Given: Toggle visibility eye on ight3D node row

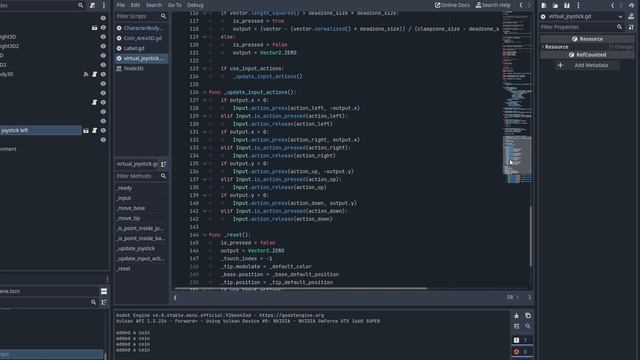Looking at the screenshot, I should pos(103,37).
